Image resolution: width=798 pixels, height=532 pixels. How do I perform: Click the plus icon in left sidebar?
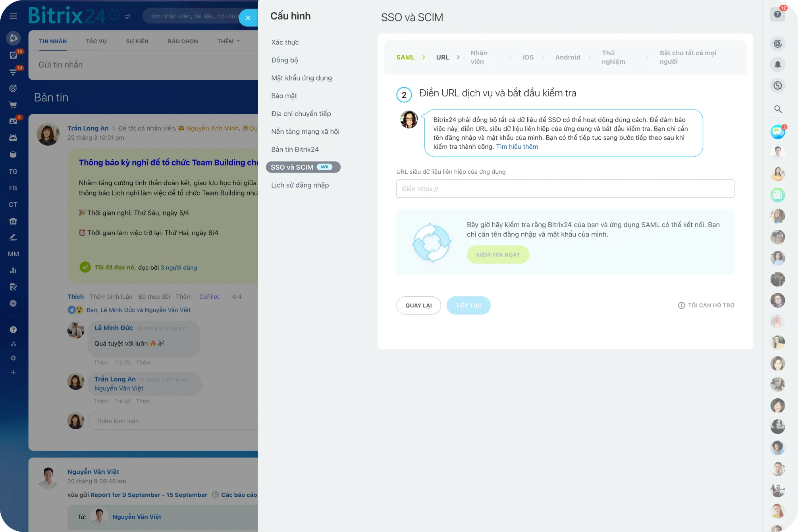pos(13,372)
